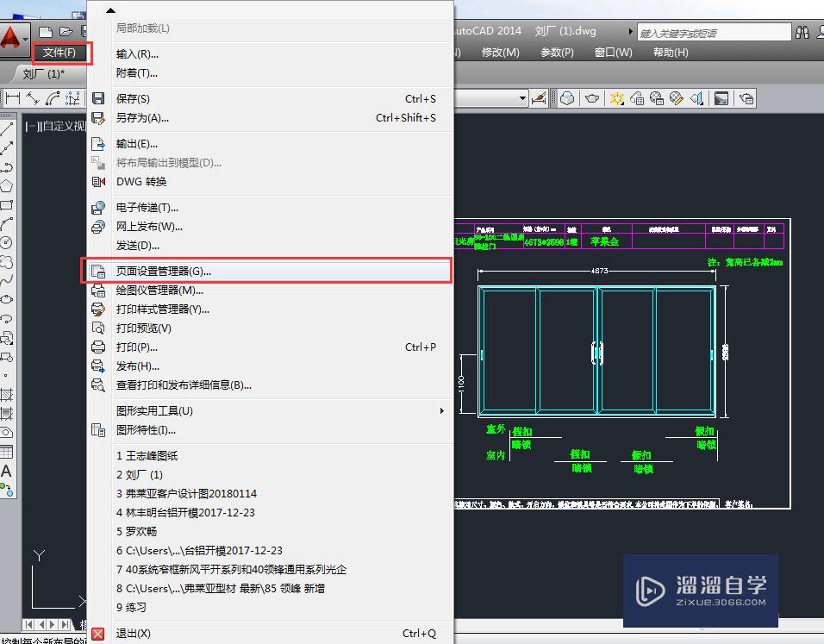Click the Materials icon in the render toolbar
This screenshot has width=824, height=644.
tap(655, 98)
